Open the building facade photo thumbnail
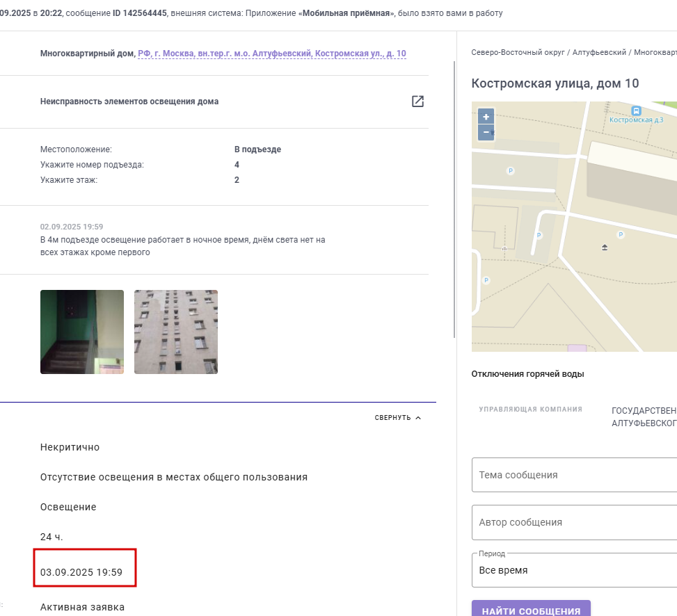The width and height of the screenshot is (677, 616). [x=176, y=332]
